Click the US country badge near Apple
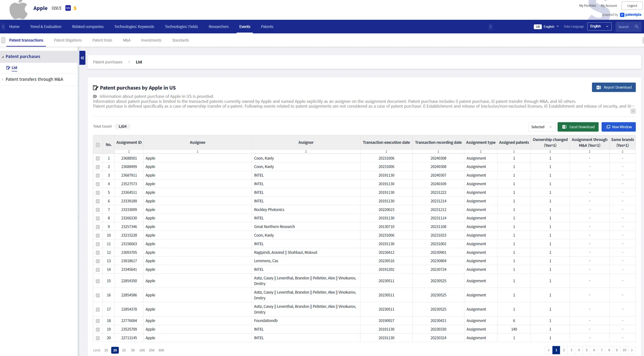This screenshot has height=356, width=644. click(x=68, y=8)
